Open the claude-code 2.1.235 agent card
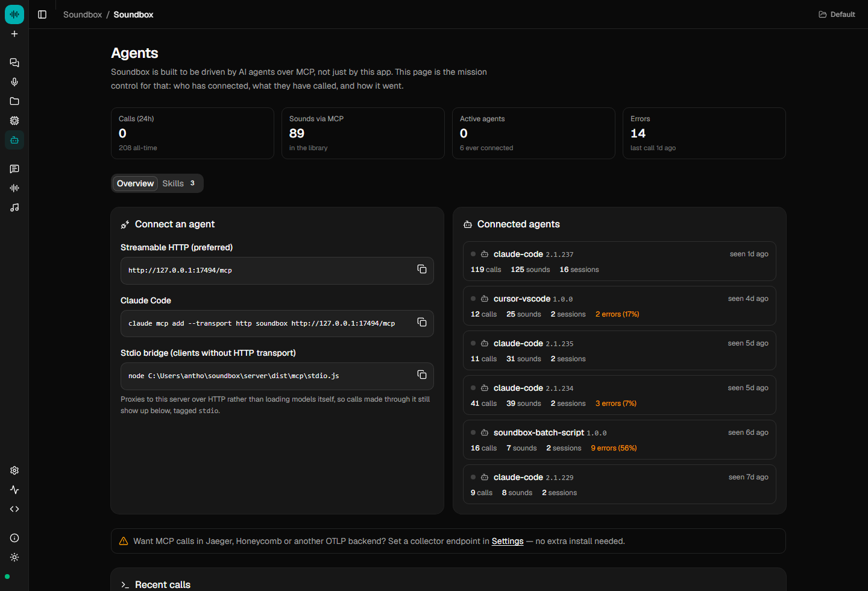The image size is (868, 591). pos(619,350)
